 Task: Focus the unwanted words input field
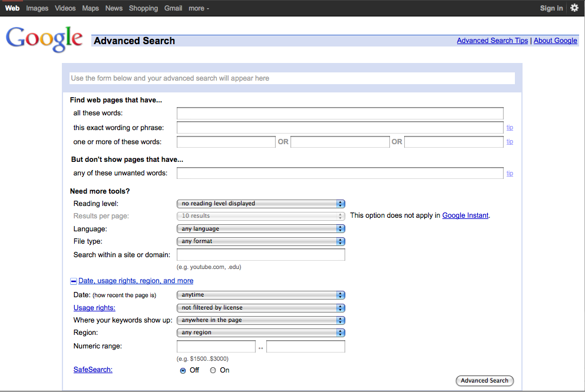(340, 173)
